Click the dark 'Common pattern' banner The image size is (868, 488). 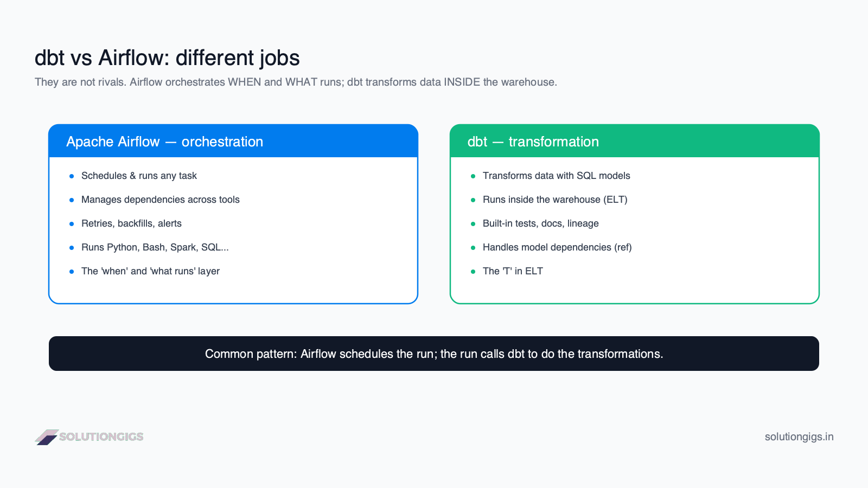(434, 354)
